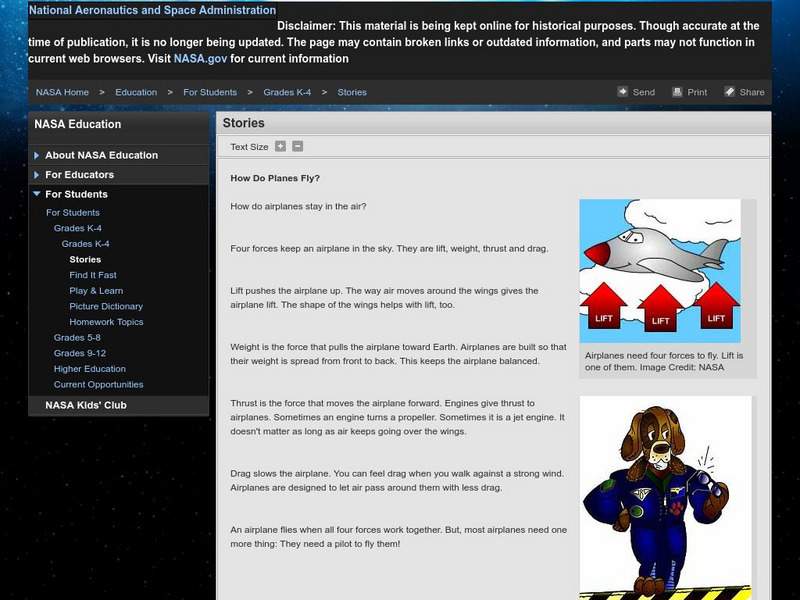Select About NASA Education in the sidebar
Image resolution: width=800 pixels, height=600 pixels.
102,155
